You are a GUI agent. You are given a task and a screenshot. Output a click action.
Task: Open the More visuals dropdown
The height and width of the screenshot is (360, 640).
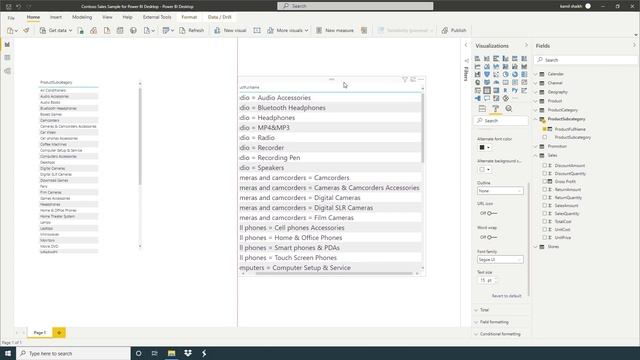(288, 30)
